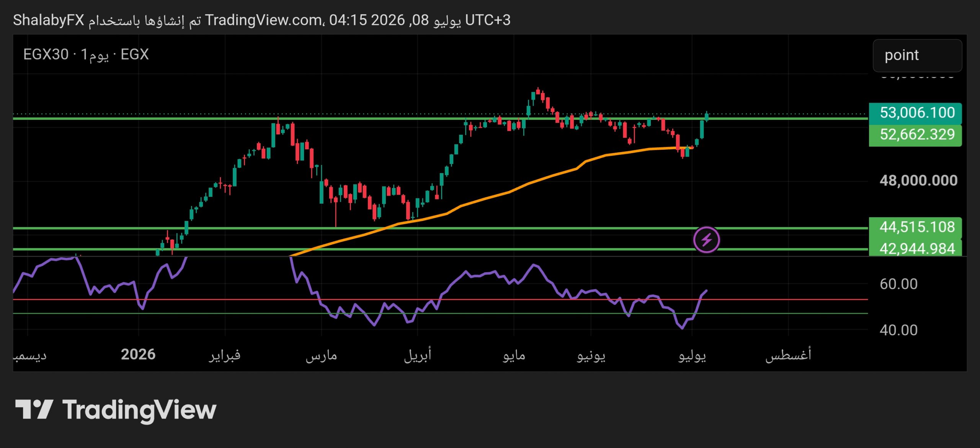Select the 42,944.984 price level label
This screenshot has height=448, width=980.
pos(915,248)
